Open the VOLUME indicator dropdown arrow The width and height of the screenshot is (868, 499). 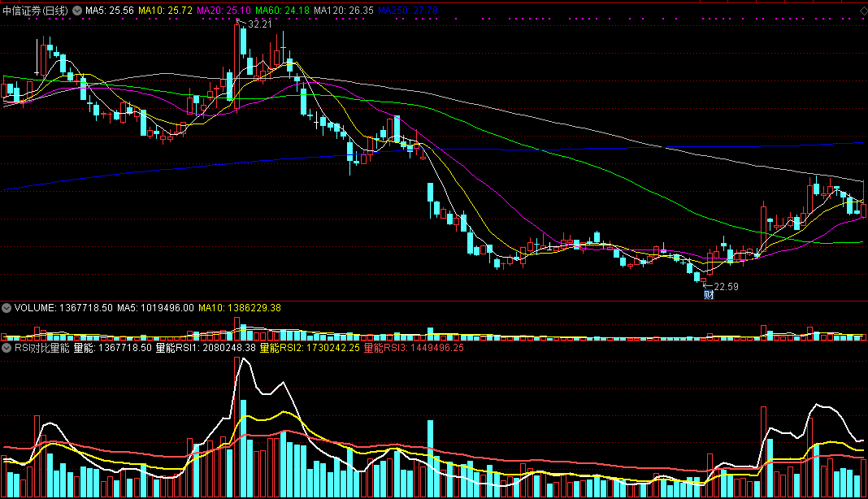pos(7,308)
